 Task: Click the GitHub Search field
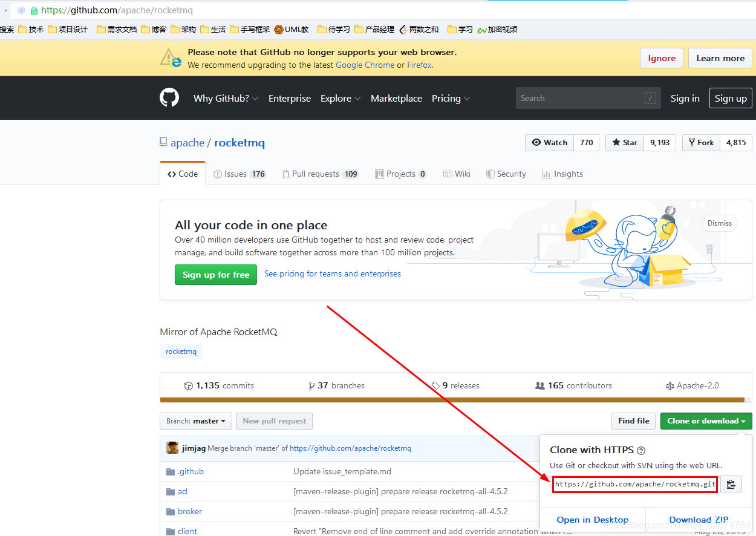point(588,98)
